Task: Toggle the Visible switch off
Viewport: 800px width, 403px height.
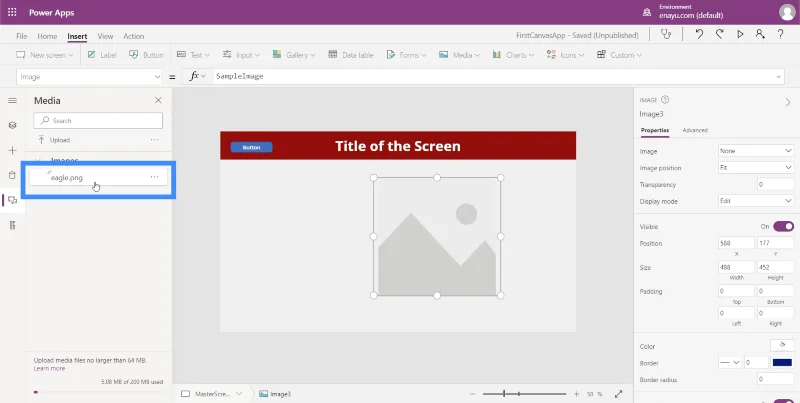Action: (783, 226)
